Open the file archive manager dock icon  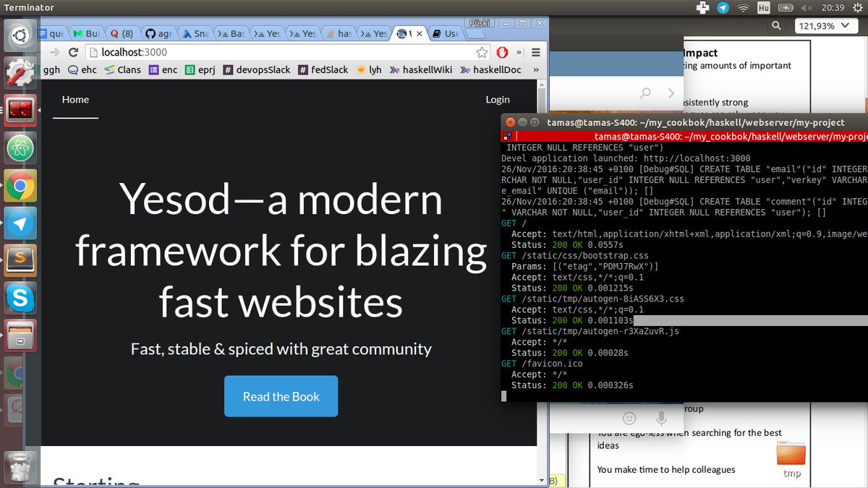coord(20,336)
